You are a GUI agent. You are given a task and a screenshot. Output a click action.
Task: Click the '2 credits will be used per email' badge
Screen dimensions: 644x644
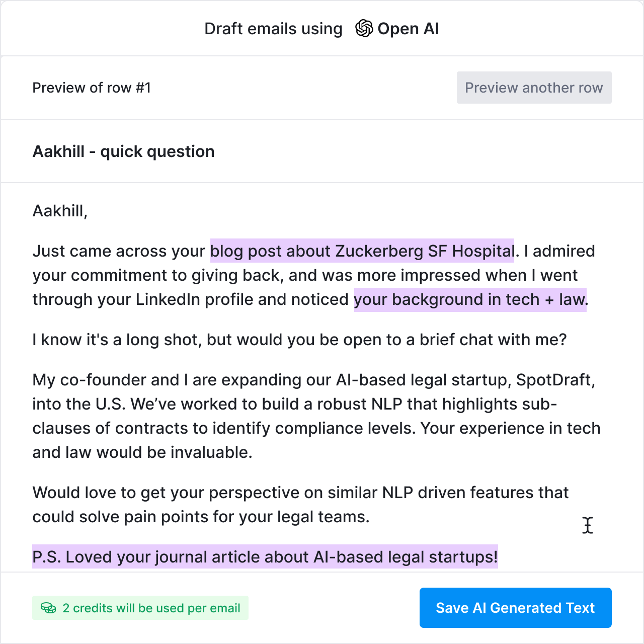tap(140, 608)
